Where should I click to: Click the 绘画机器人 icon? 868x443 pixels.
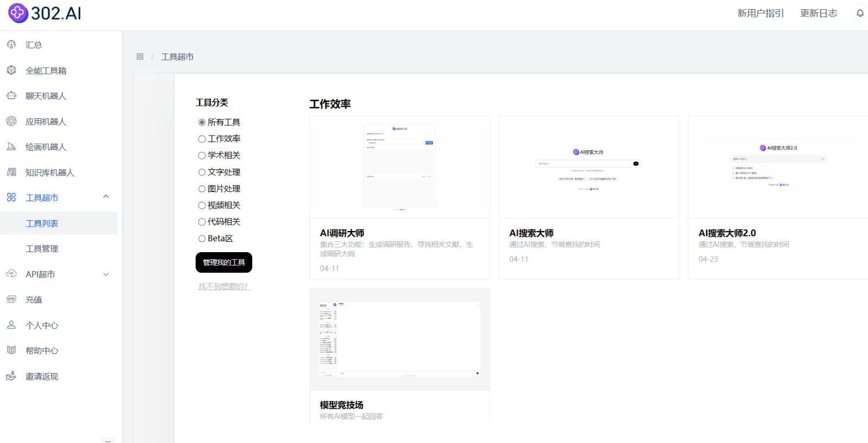point(11,146)
